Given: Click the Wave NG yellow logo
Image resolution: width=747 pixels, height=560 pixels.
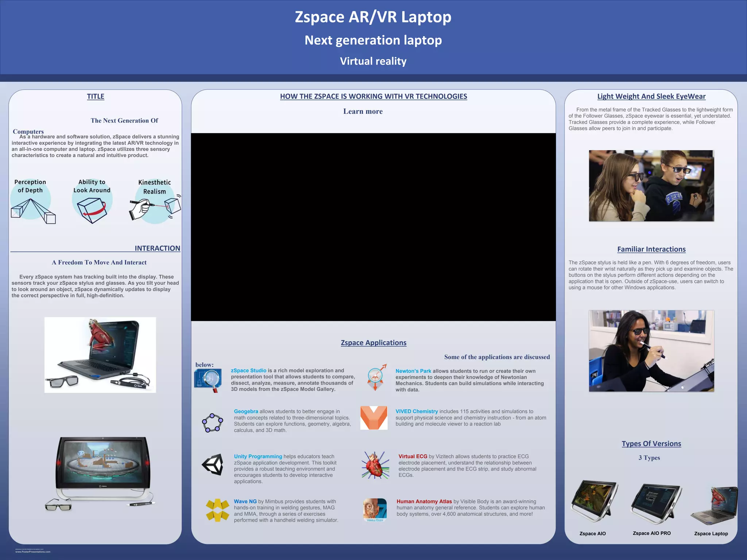Looking at the screenshot, I should coord(217,510).
